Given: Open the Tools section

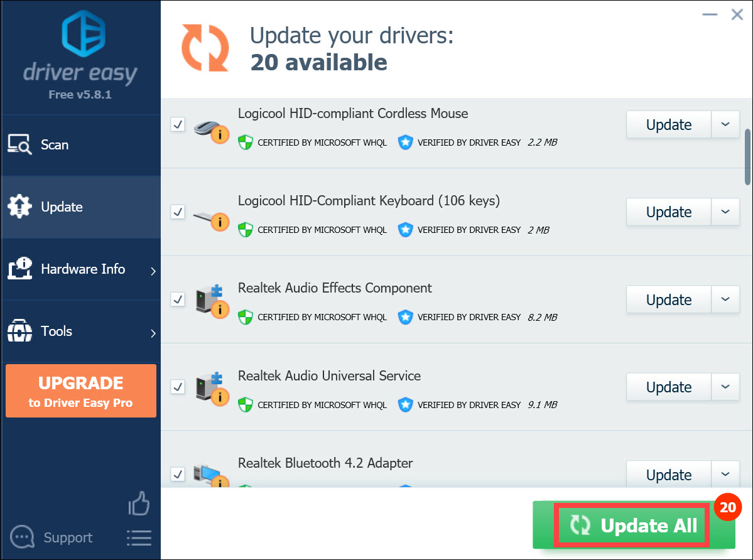Looking at the screenshot, I should [x=80, y=331].
